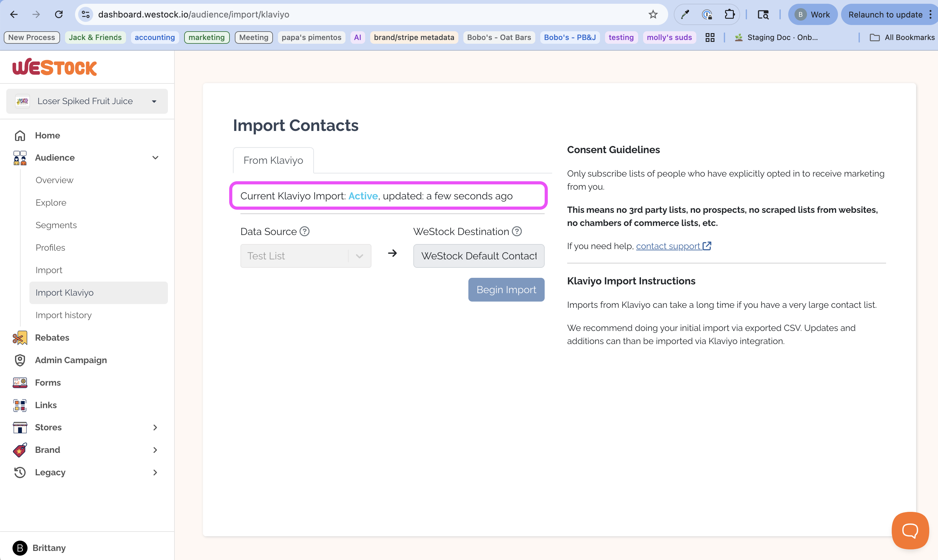Click the Legacy history clock icon

point(20,472)
